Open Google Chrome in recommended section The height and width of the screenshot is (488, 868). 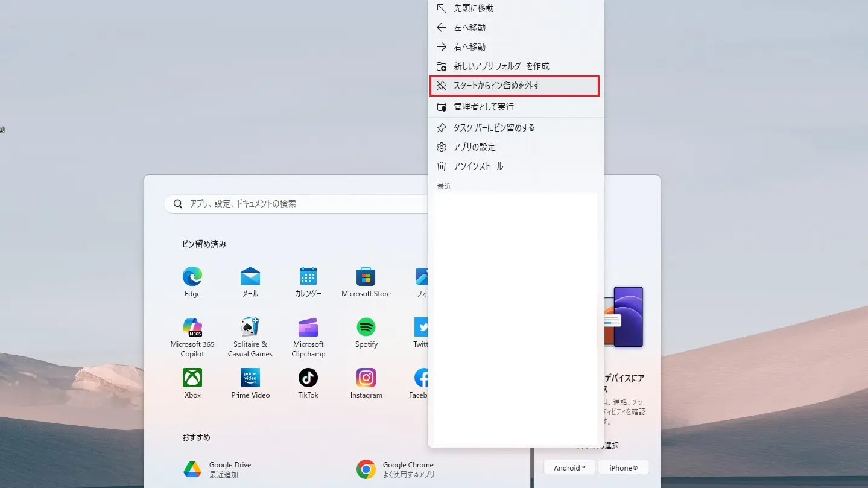[395, 469]
